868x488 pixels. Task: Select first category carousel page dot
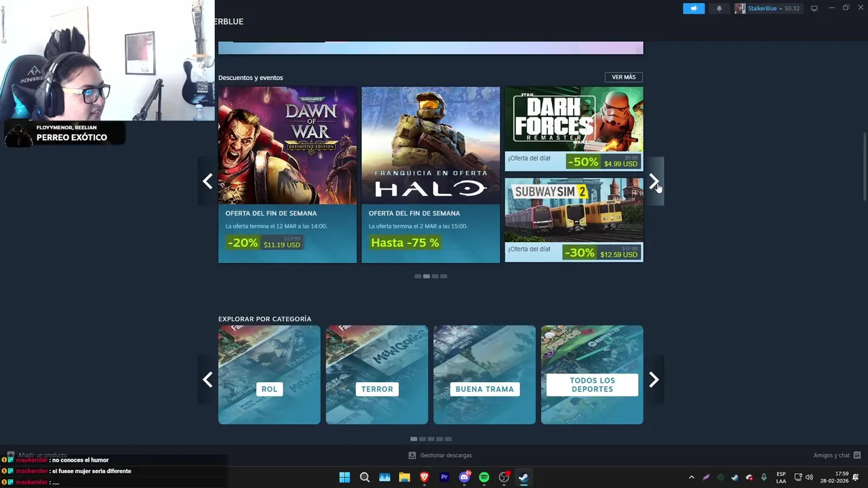(x=414, y=439)
